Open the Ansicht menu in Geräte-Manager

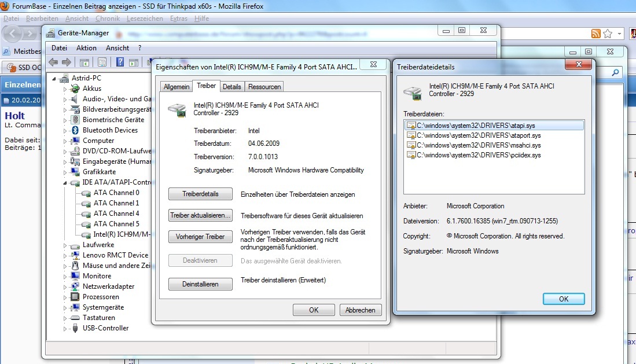coord(117,48)
